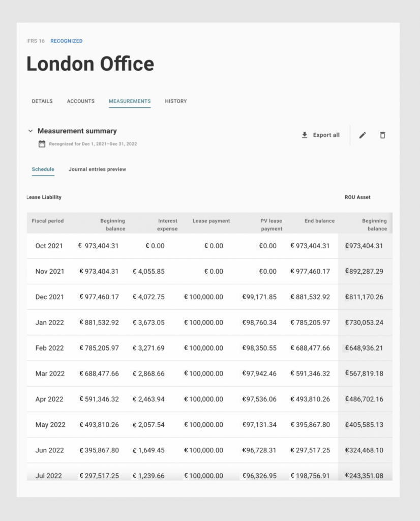Click the trash delete icon
The width and height of the screenshot is (420, 521).
[382, 135]
